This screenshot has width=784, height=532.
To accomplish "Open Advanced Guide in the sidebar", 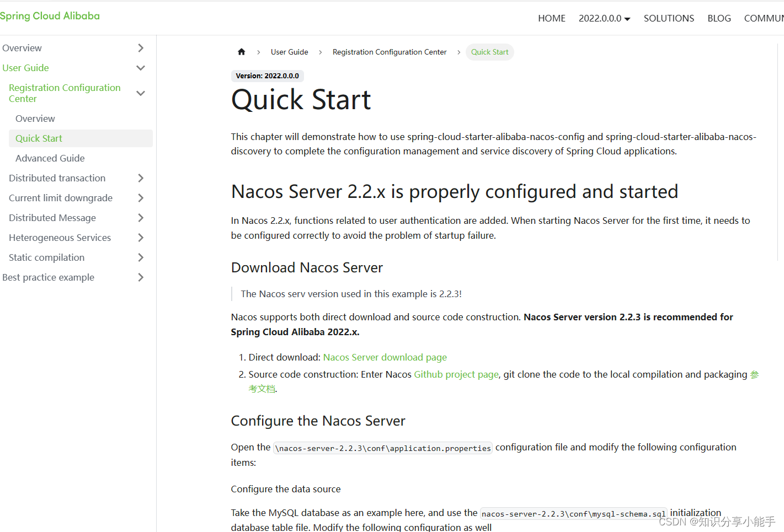I will click(50, 158).
